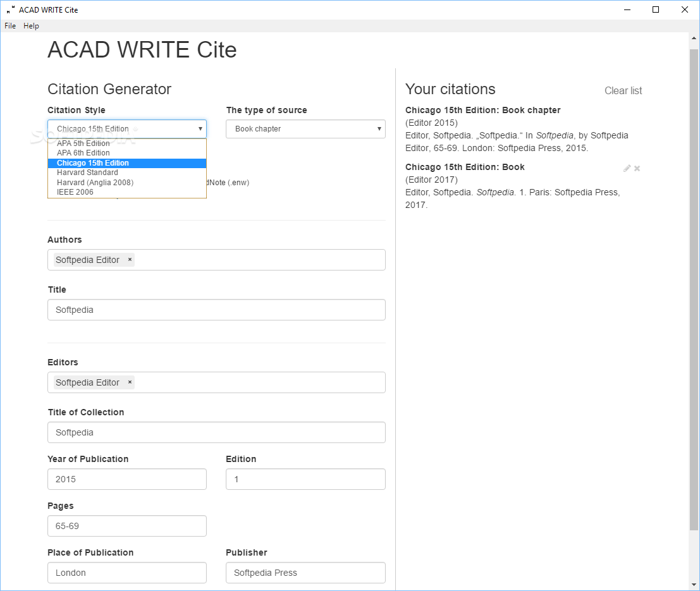The image size is (700, 591).
Task: Remove the Softpedia Editor tag from Authors
Action: click(130, 260)
